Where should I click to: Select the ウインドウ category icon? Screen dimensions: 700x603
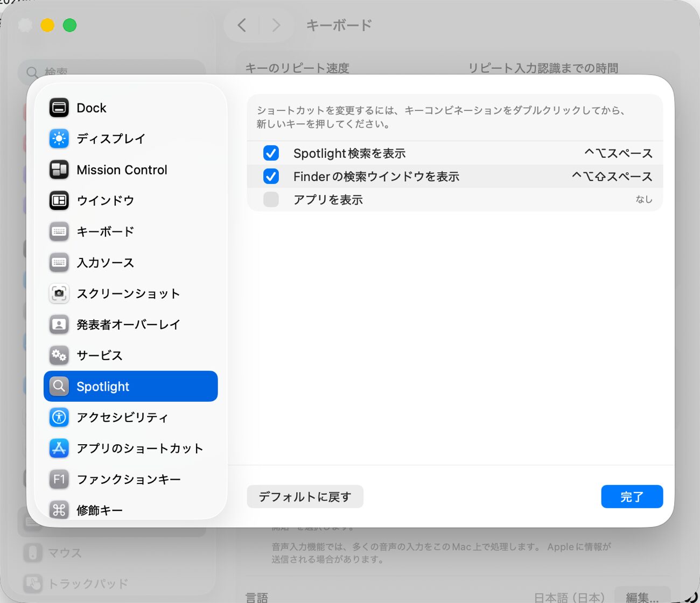tap(59, 201)
